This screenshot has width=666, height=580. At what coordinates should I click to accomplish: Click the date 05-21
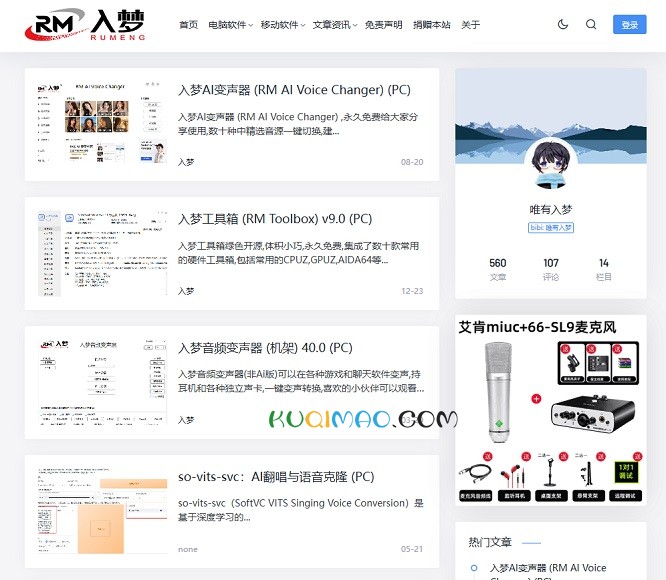click(412, 549)
